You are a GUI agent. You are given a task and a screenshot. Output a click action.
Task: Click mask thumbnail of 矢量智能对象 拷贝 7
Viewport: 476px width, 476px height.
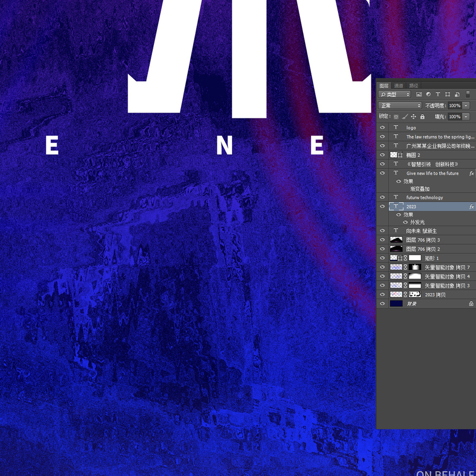tap(415, 267)
